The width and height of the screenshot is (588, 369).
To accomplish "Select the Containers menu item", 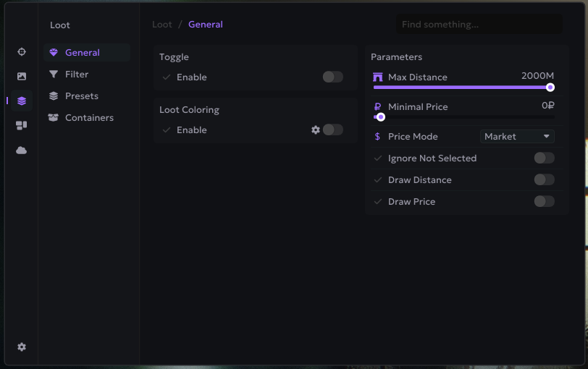I will pyautogui.click(x=89, y=118).
